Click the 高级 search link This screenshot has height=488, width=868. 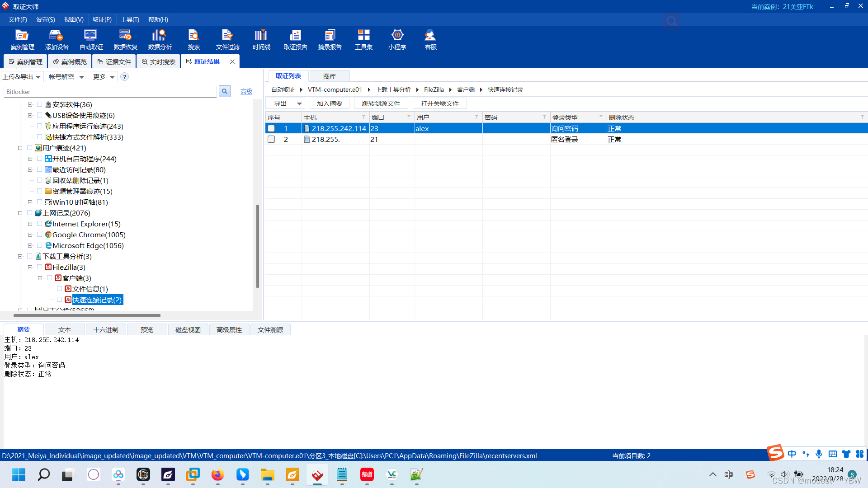[x=246, y=92]
